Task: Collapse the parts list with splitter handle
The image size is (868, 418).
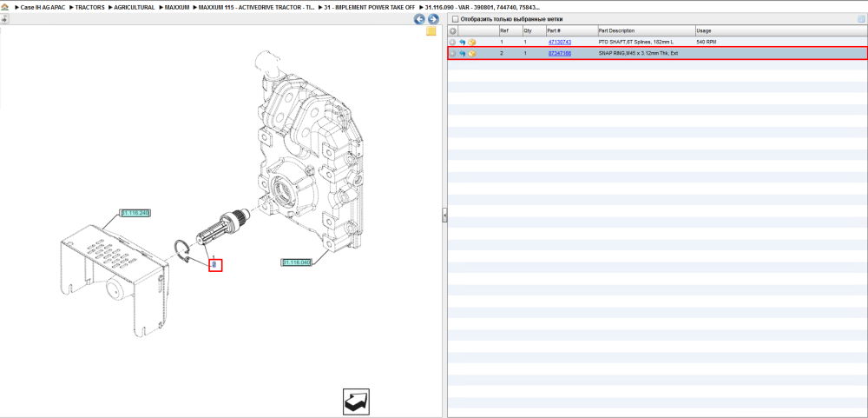Action: (444, 216)
